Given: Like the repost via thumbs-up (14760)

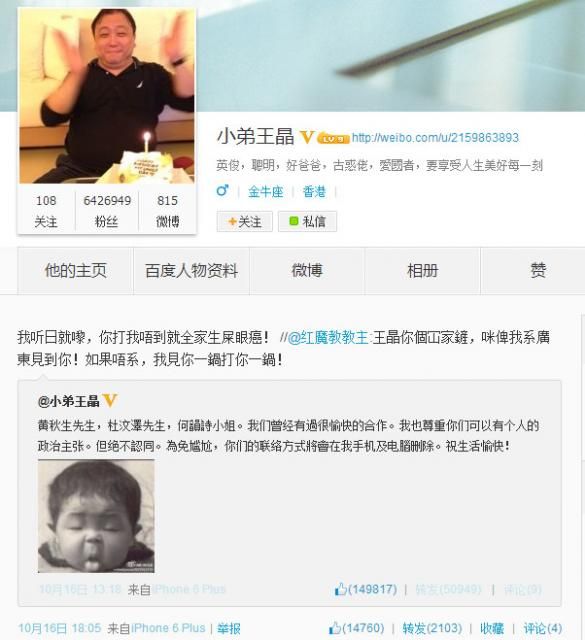Looking at the screenshot, I should click(357, 627).
